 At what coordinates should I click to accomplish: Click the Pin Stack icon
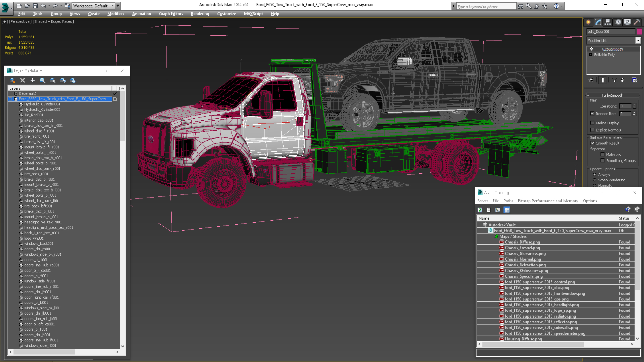[591, 80]
